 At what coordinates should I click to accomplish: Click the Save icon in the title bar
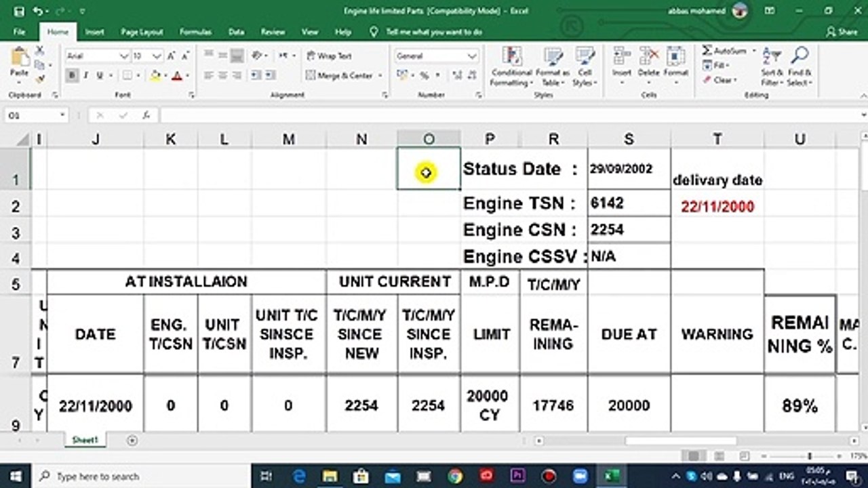[x=19, y=12]
